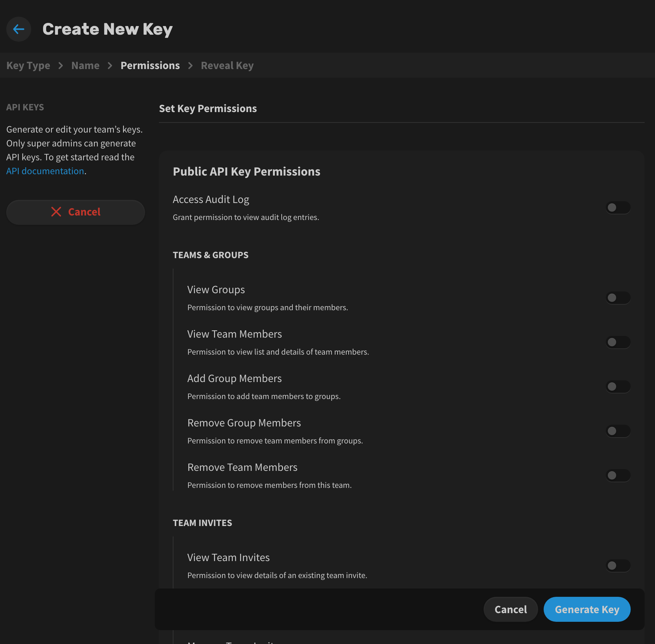Viewport: 655px width, 644px height.
Task: Click 'Permission to add team members to groups.'
Action: pyautogui.click(x=264, y=396)
